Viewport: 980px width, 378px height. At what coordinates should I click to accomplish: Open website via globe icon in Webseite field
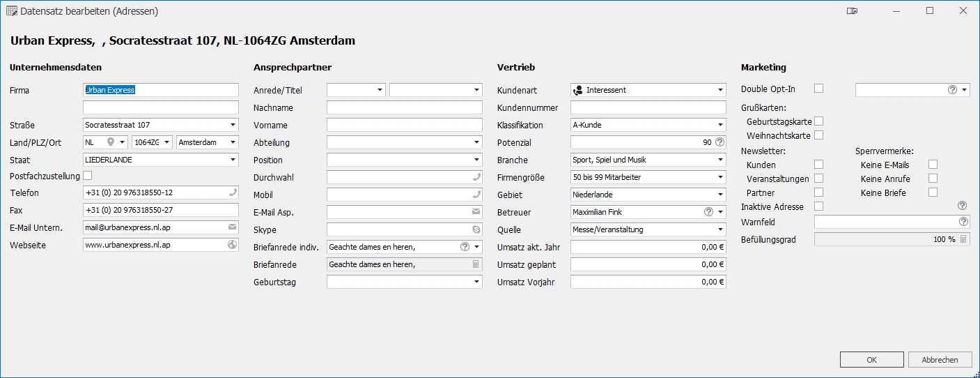click(x=233, y=245)
